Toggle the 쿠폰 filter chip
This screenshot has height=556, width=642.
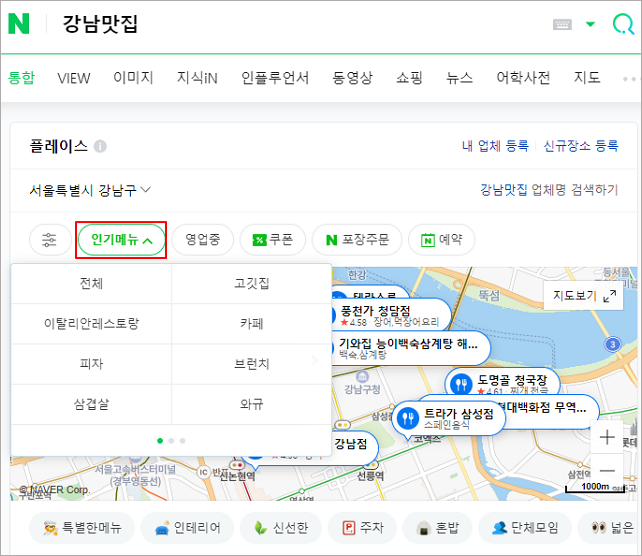coord(272,240)
